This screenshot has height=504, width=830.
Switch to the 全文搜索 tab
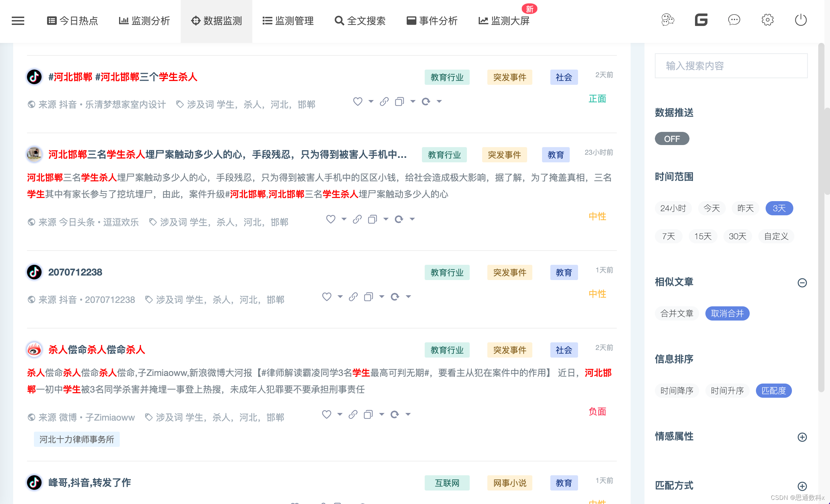(x=360, y=21)
